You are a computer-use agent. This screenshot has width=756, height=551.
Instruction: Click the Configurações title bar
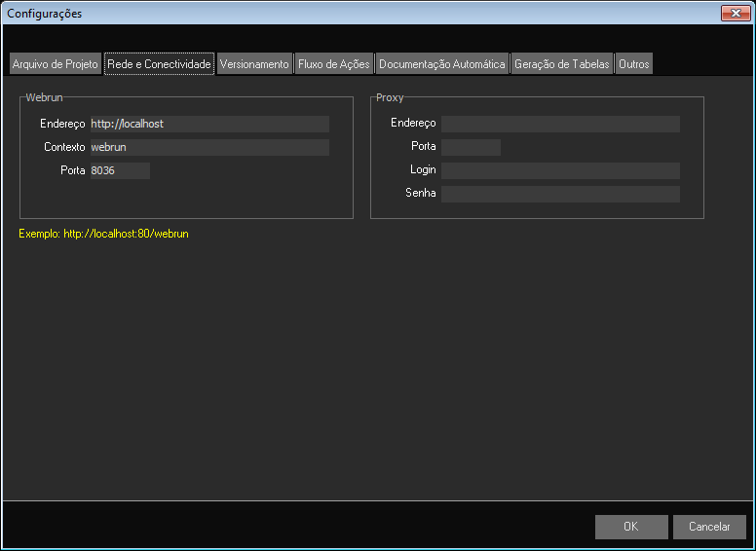[370, 13]
